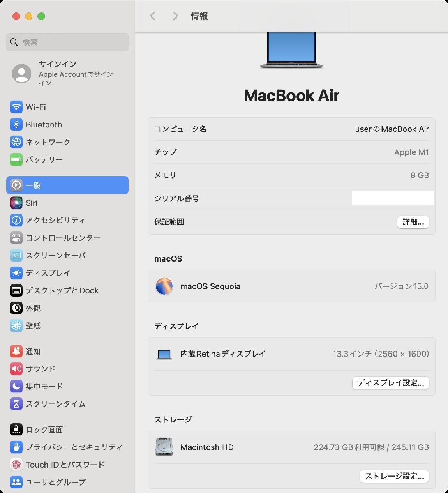Select the スクリーンセーバ icon
The height and width of the screenshot is (493, 448).
(x=16, y=256)
